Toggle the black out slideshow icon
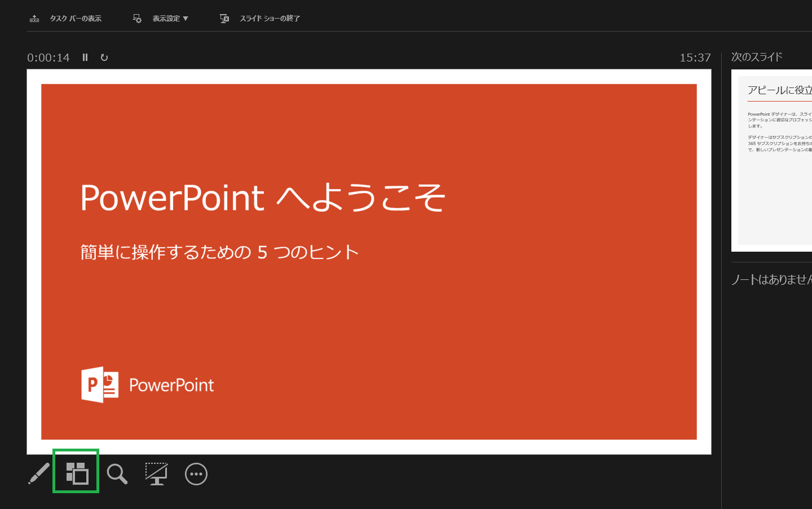The image size is (812, 509). click(157, 474)
